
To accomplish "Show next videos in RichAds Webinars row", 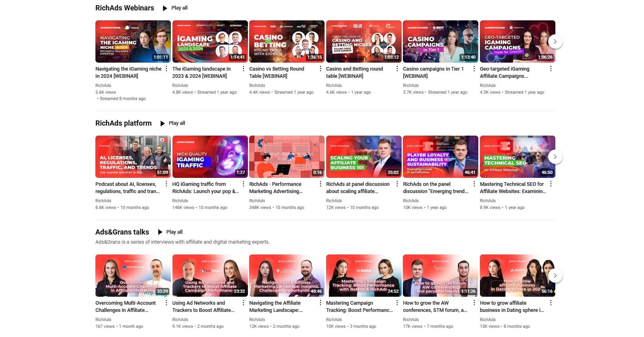I will tap(555, 41).
